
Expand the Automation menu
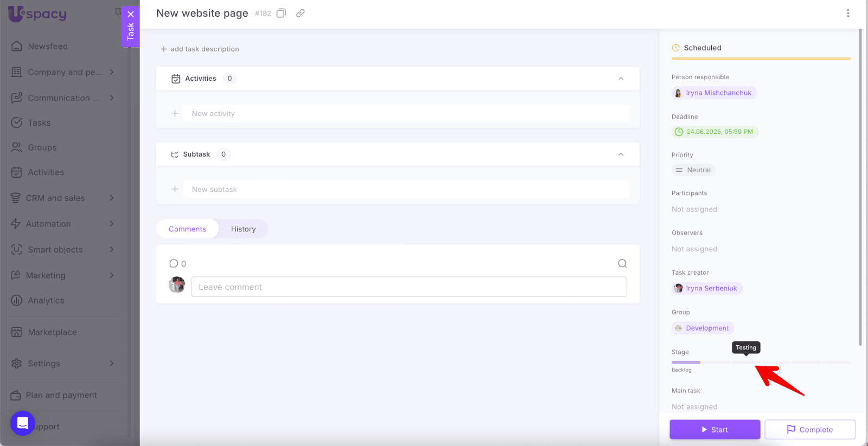[x=112, y=224]
